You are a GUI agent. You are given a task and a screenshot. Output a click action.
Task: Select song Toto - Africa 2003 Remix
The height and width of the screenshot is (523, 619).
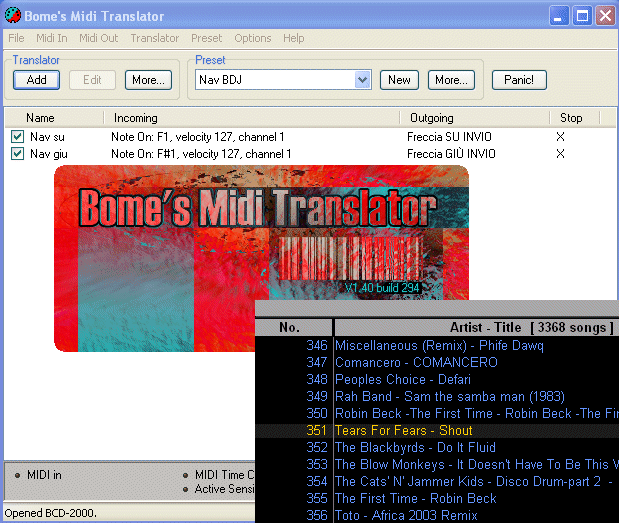coord(406,515)
